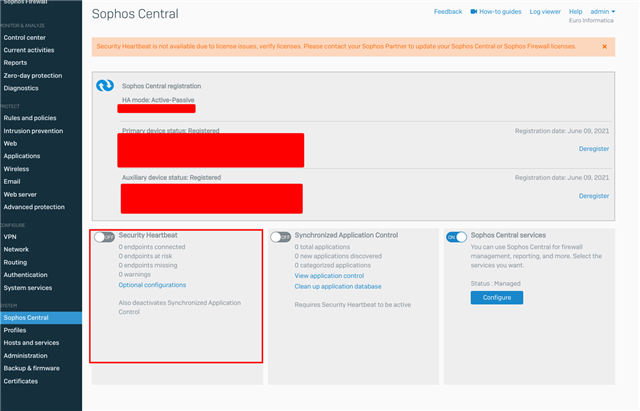Viewport: 640px width, 411px height.
Task: Click the Configure button
Action: point(497,298)
